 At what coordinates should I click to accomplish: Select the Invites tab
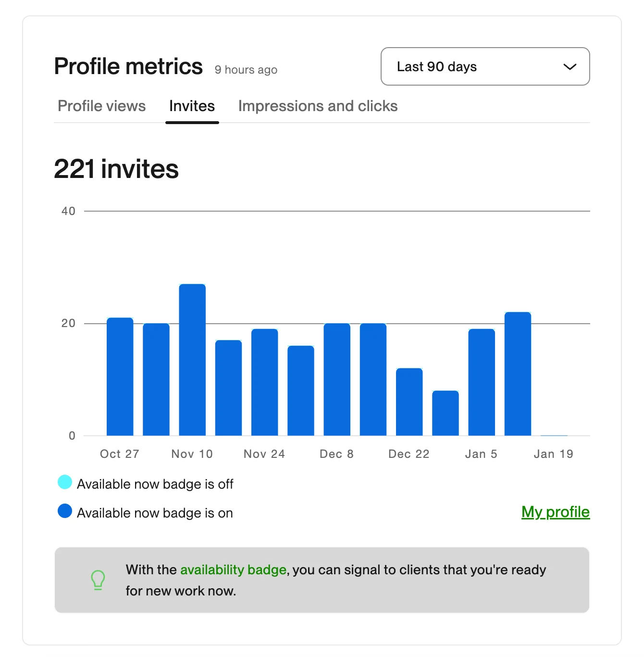tap(192, 106)
